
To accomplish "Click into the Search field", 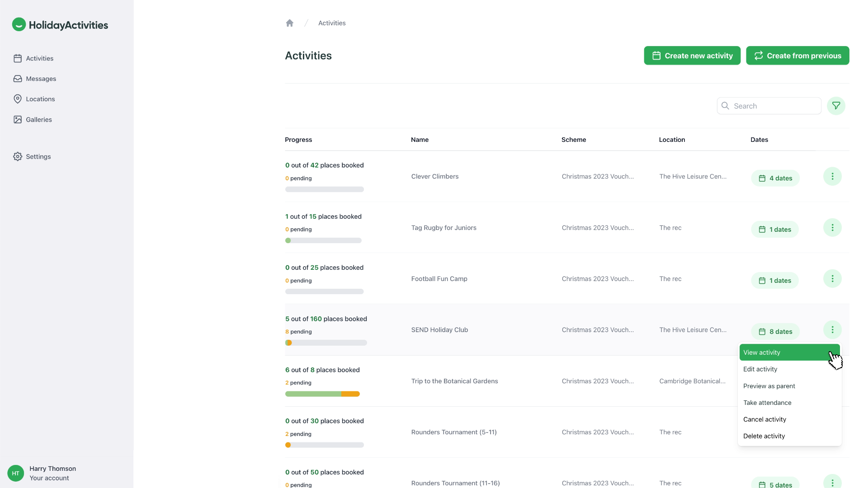I will point(773,106).
